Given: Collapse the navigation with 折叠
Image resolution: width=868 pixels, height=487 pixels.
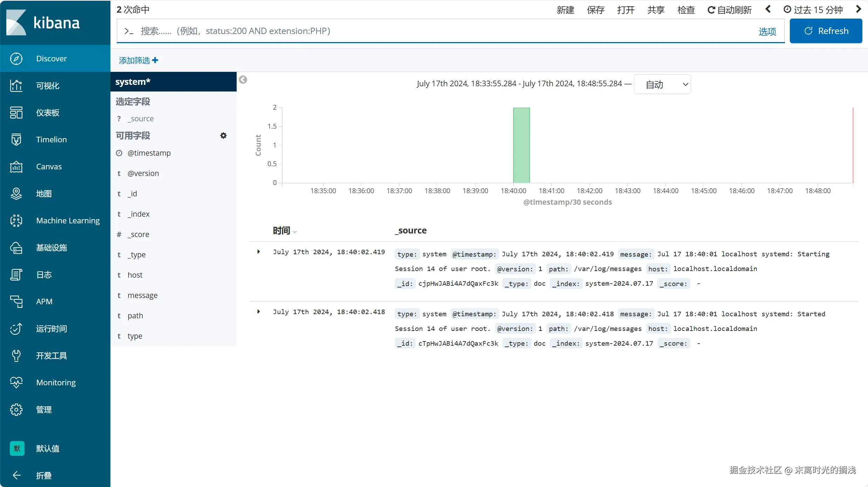Looking at the screenshot, I should [x=43, y=475].
